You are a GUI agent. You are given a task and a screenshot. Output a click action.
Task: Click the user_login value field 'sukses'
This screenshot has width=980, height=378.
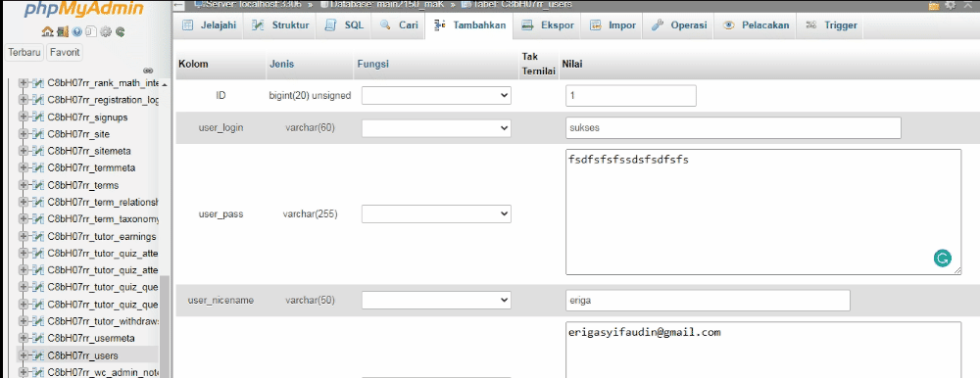pyautogui.click(x=733, y=128)
